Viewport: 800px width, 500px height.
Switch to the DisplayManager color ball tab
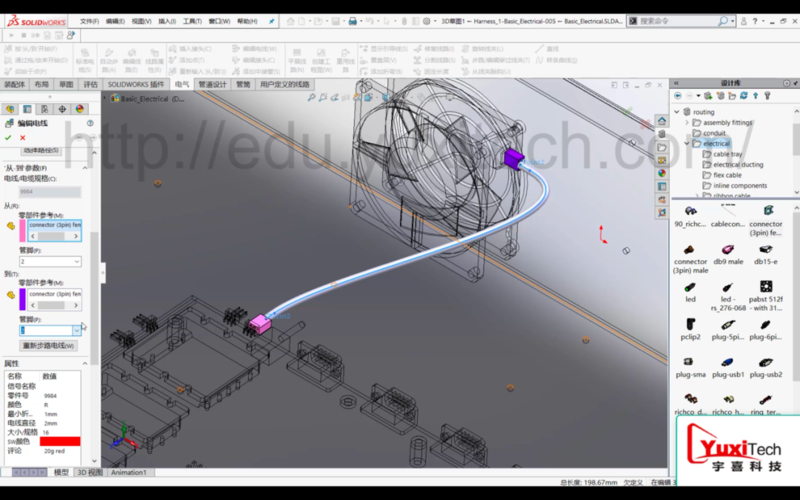(x=80, y=109)
